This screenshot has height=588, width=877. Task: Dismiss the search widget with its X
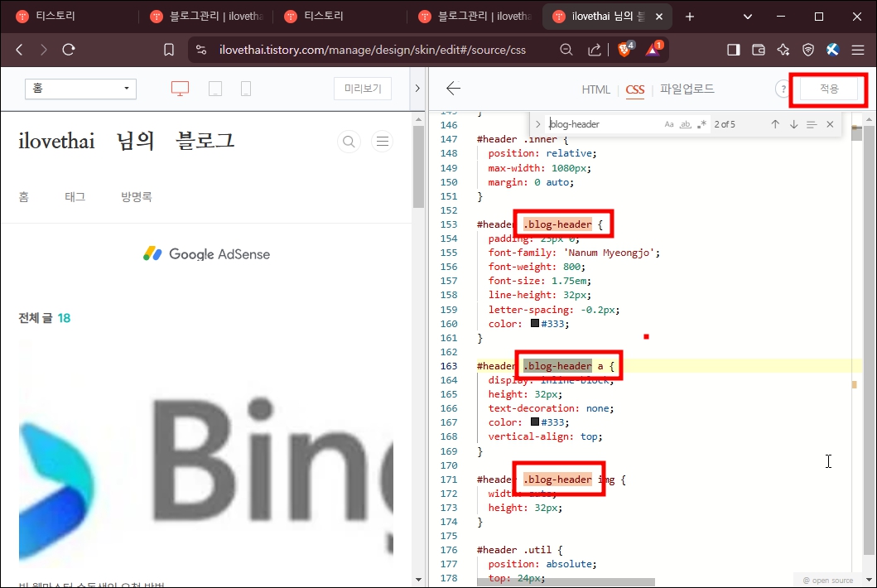click(829, 124)
